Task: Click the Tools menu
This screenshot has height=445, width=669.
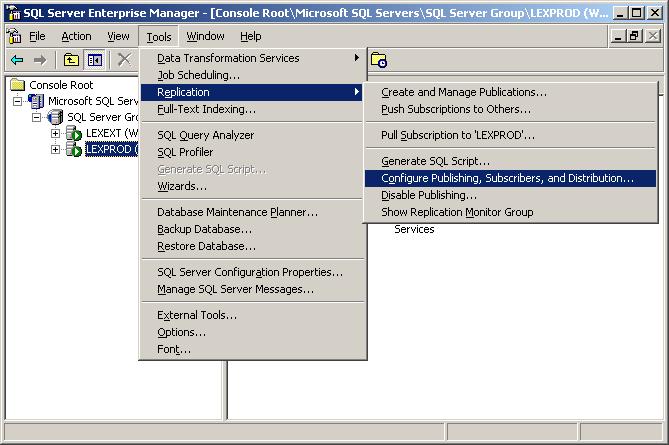Action: point(159,37)
